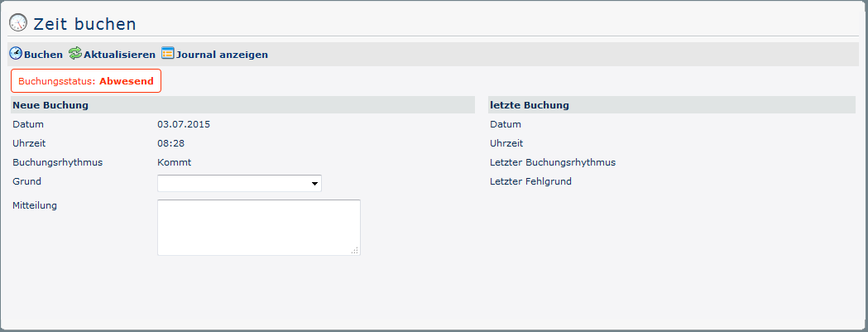Screen dimensions: 868x332
Task: Click the time value 08:28
Action: (x=170, y=143)
